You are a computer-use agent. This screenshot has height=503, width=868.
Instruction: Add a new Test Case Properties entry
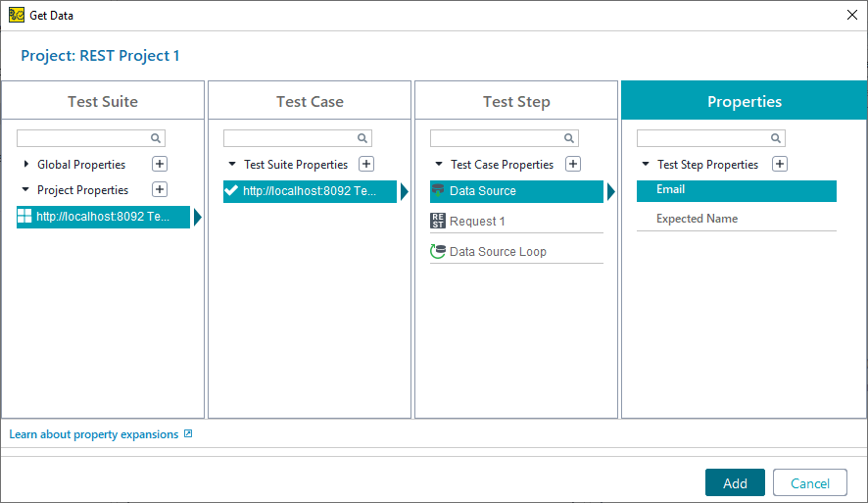[573, 164]
